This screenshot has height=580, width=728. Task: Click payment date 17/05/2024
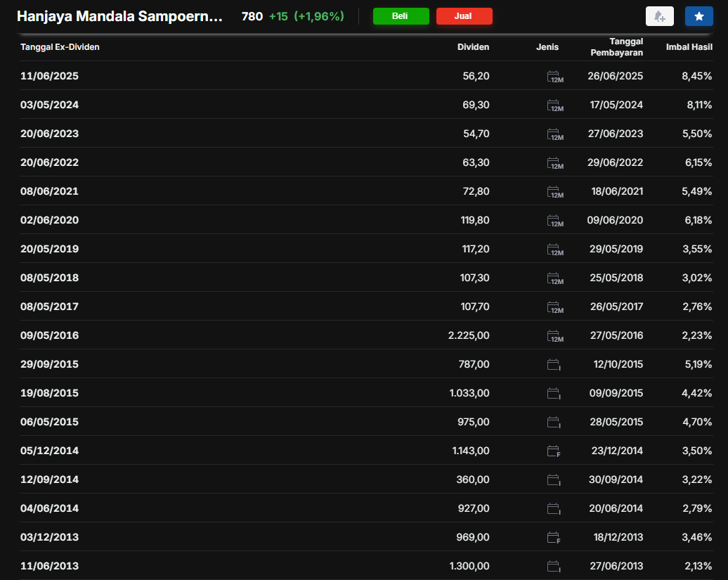coord(616,105)
